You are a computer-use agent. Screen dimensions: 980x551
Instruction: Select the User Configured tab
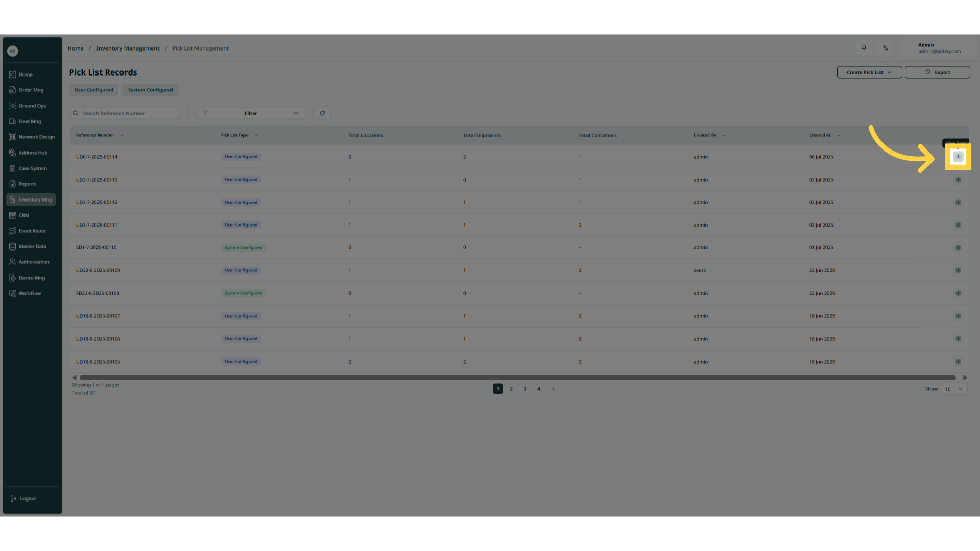click(x=94, y=90)
